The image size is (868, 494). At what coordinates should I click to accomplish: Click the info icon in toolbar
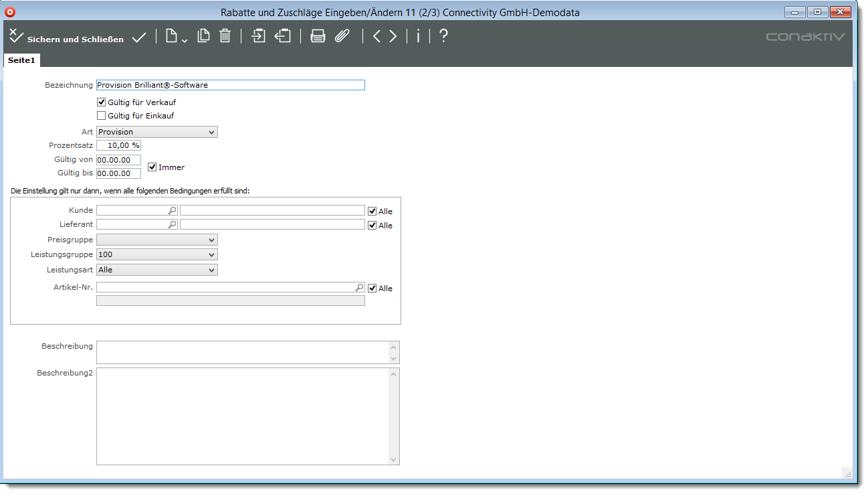418,36
